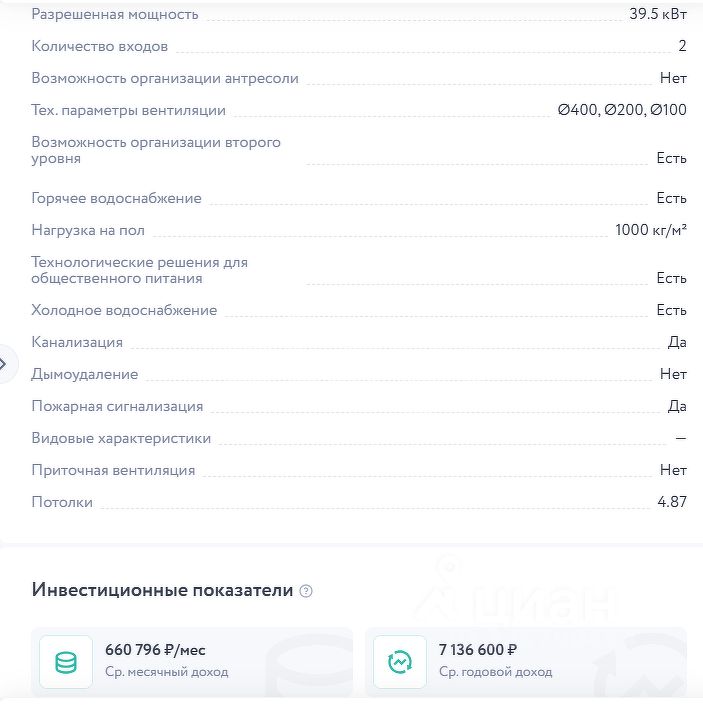Click the Тех. параметры вентиляции label
The width and height of the screenshot is (703, 708).
point(129,110)
